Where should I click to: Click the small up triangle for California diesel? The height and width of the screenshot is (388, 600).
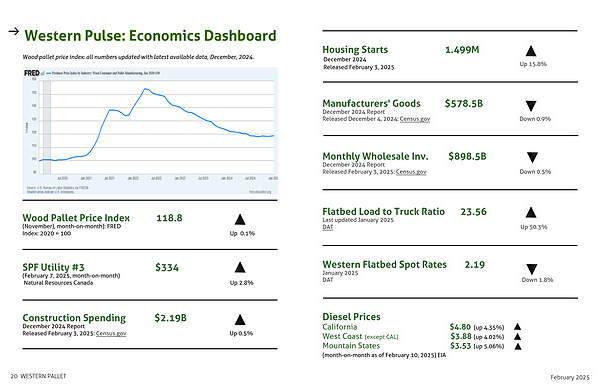click(x=517, y=326)
